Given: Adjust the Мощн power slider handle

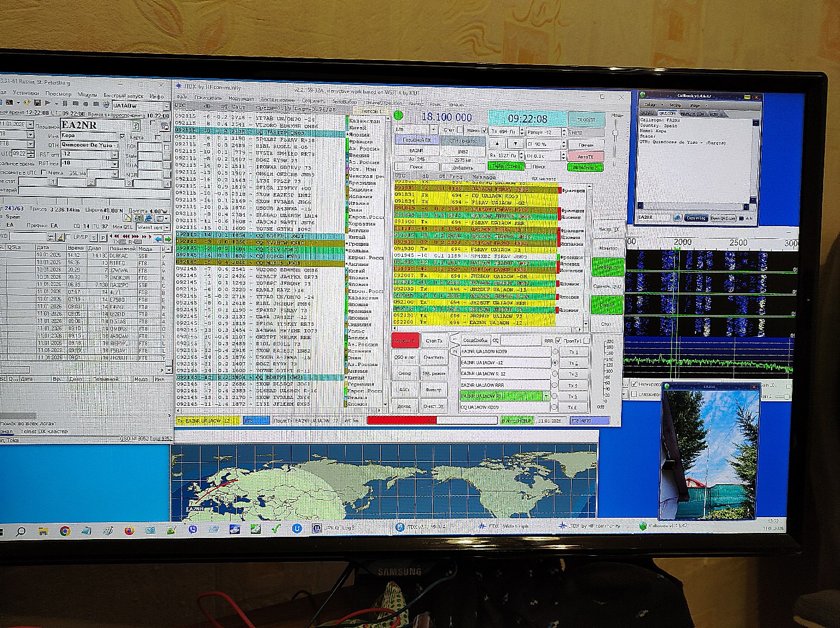Looking at the screenshot, I should pyautogui.click(x=615, y=133).
